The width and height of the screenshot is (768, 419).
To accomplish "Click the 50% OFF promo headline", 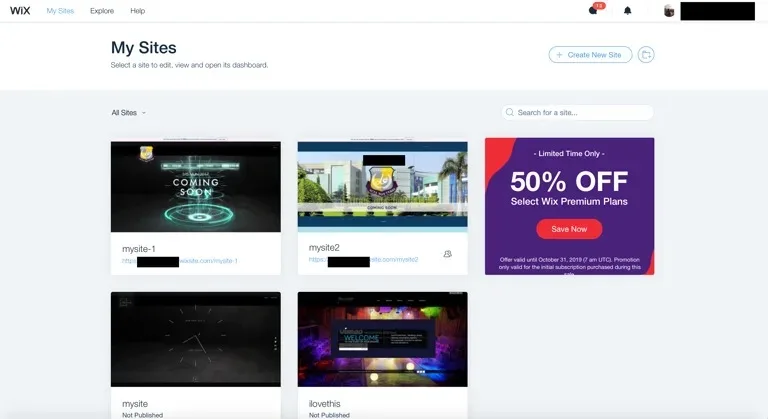I will click(569, 181).
